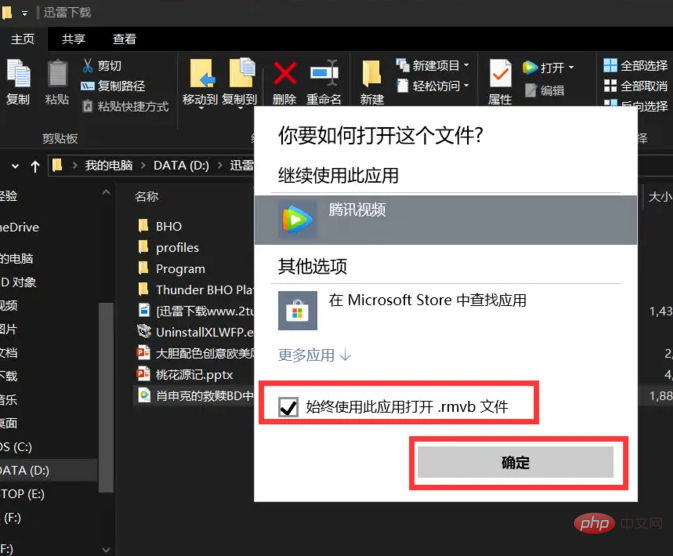Select 腾讯视频 app in the dialog

point(446,220)
